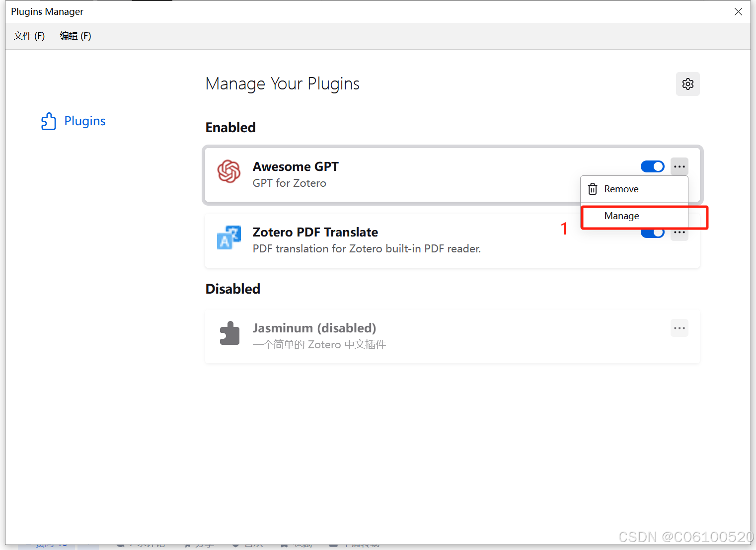Open more options for Zotero PDF Translate

pyautogui.click(x=680, y=234)
